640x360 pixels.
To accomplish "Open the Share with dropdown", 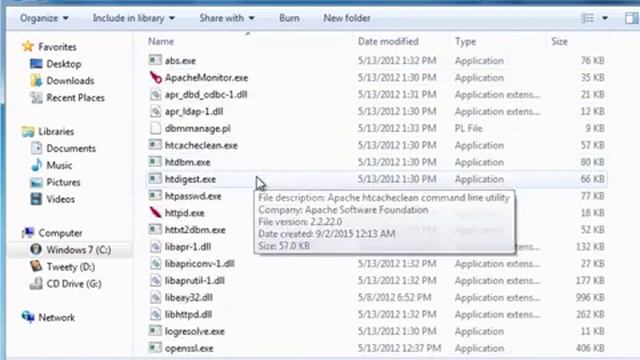I will [x=227, y=18].
